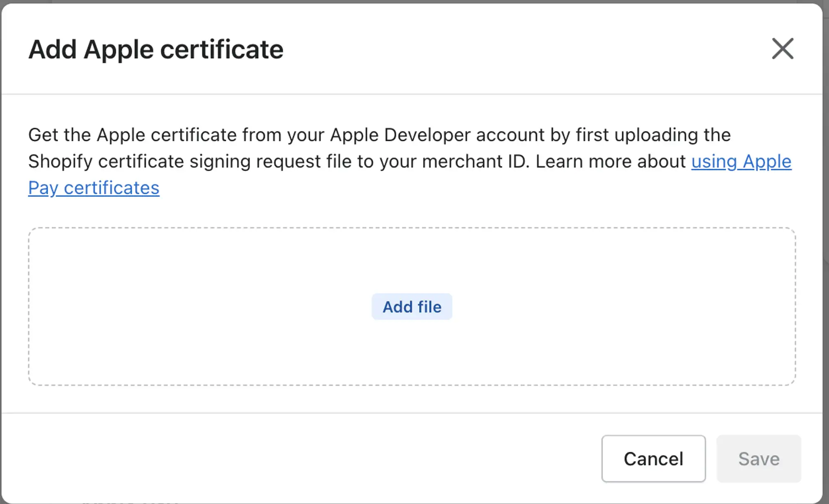
Task: Click empty space inside the upload area
Action: (207, 306)
